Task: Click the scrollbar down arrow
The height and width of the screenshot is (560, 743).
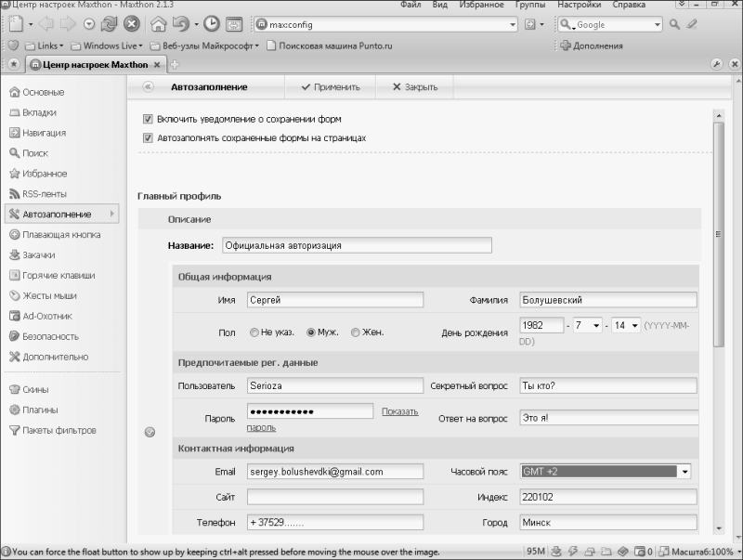Action: (718, 528)
